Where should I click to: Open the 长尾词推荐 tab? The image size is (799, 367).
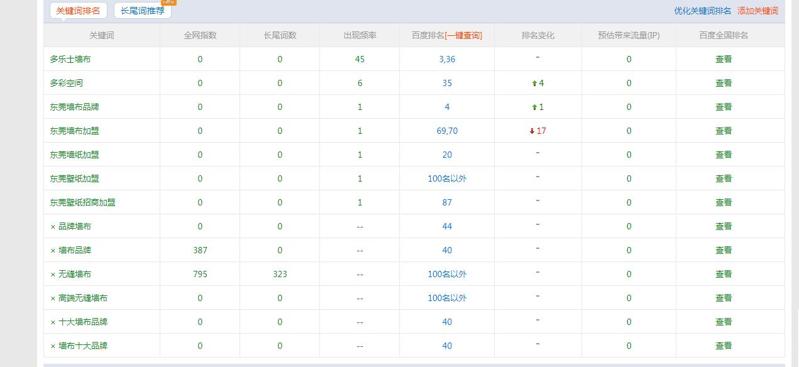143,11
